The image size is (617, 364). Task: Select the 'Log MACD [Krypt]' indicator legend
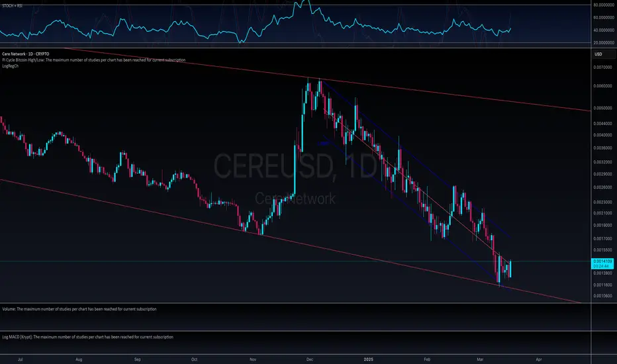88,337
